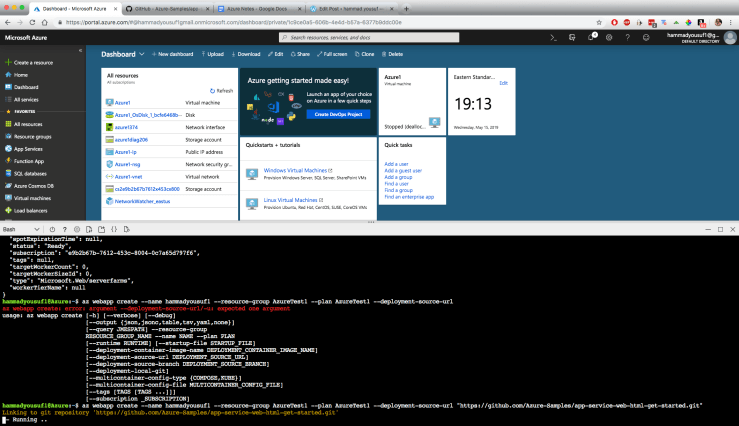The image size is (739, 426).
Task: Open All services in sidebar
Action: pos(22,100)
